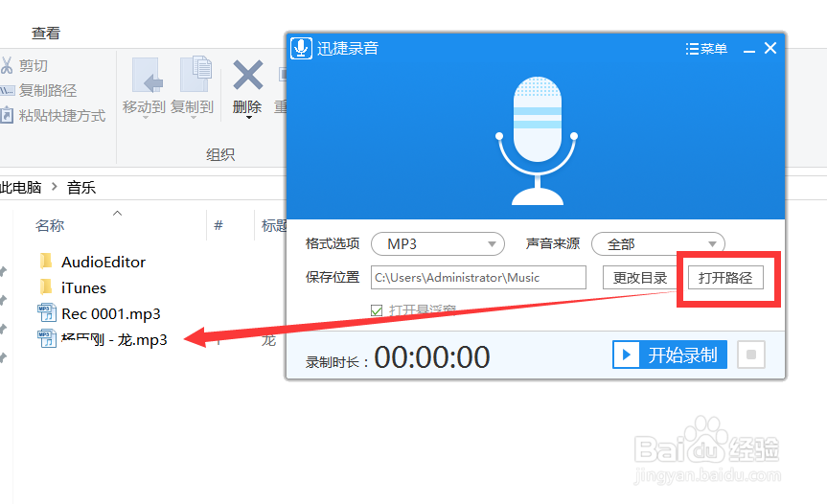
Task: Click the # column header
Action: click(x=218, y=225)
